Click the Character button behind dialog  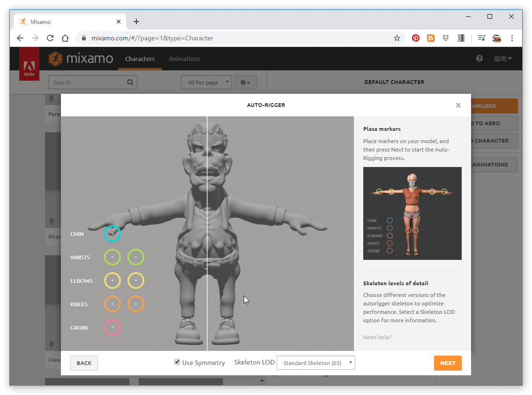coord(495,141)
